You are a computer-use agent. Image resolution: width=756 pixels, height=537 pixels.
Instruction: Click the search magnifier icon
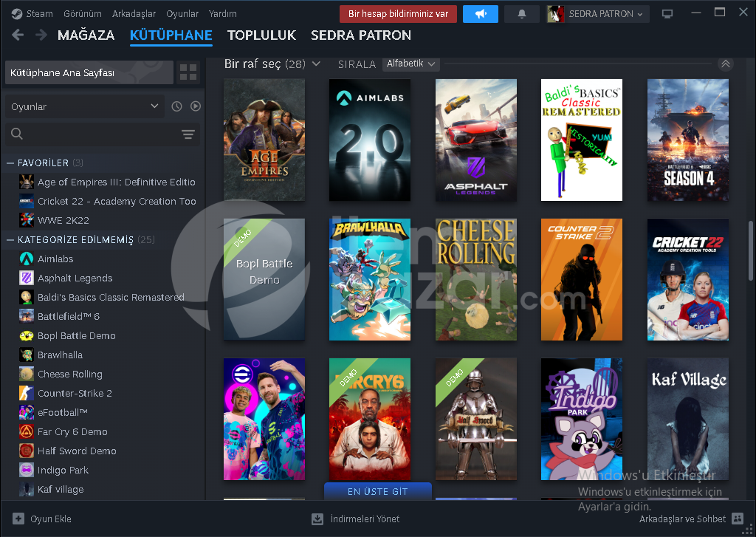coord(17,134)
